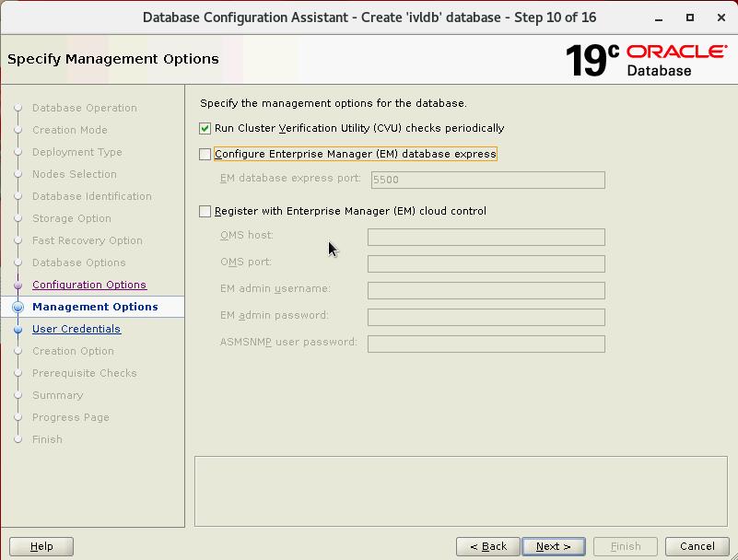
Task: Click the User Credentials step bullet icon
Action: [x=18, y=330]
